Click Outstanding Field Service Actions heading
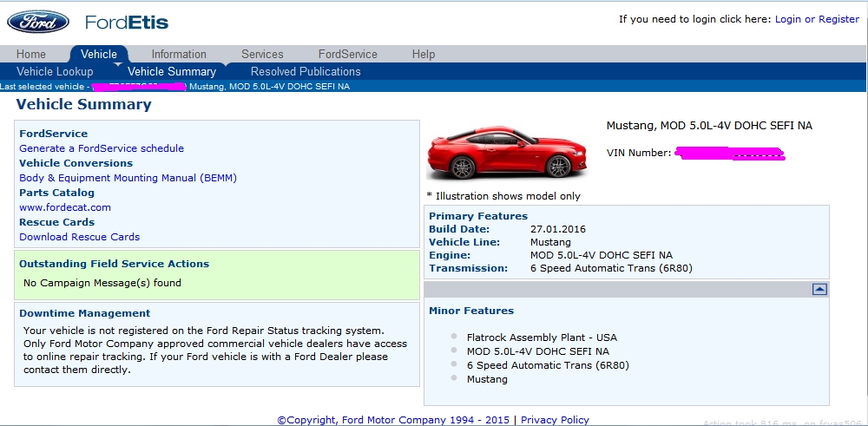The image size is (868, 426). [x=114, y=264]
